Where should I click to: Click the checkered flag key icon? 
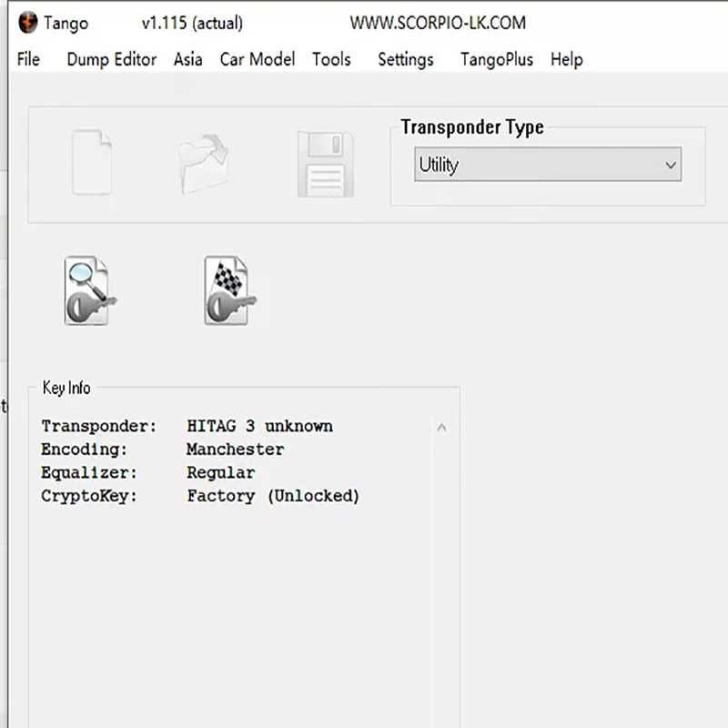coord(230,290)
